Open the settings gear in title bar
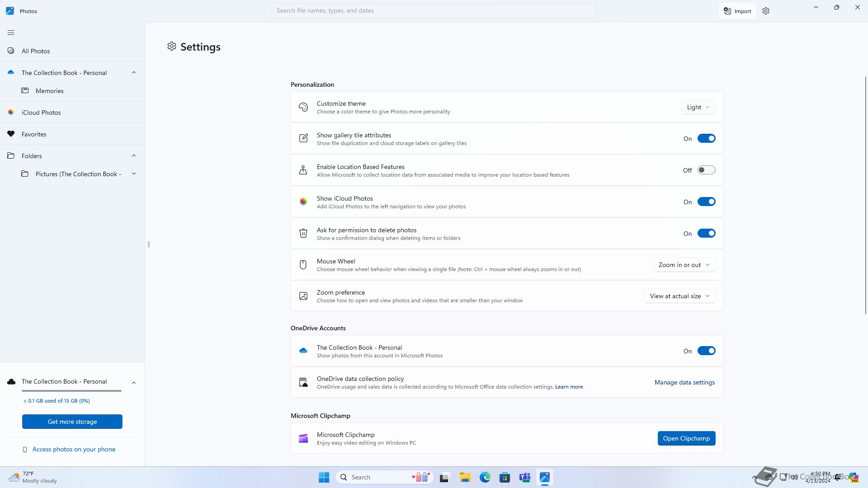 [766, 11]
